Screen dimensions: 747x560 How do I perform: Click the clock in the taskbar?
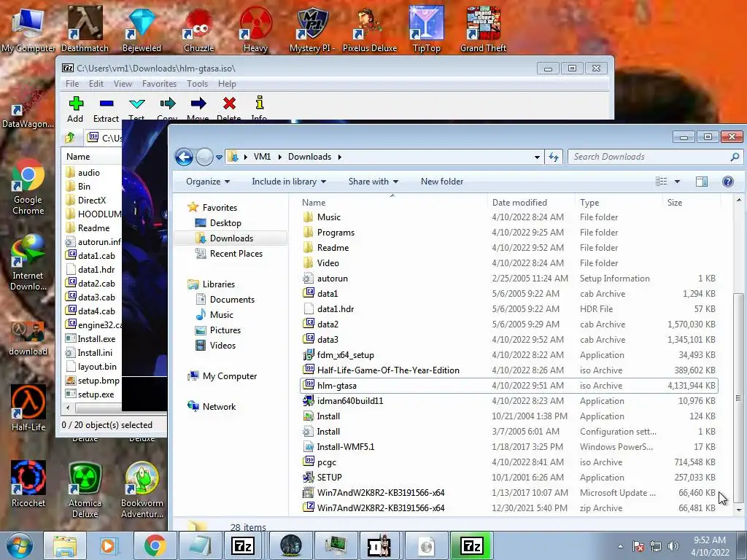[x=710, y=546]
